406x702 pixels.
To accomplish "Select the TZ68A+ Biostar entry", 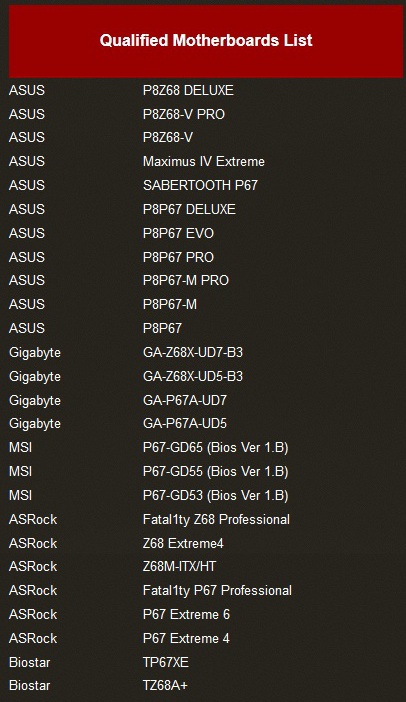I will tap(165, 685).
